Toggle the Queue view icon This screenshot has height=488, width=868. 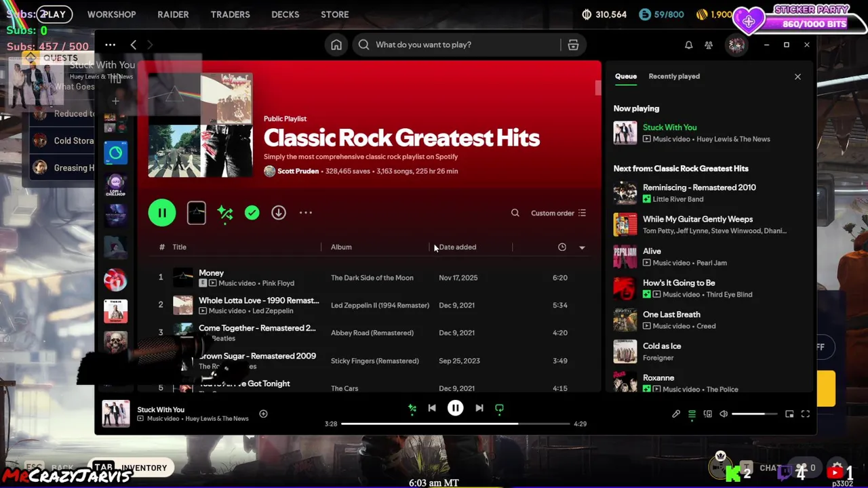click(692, 414)
